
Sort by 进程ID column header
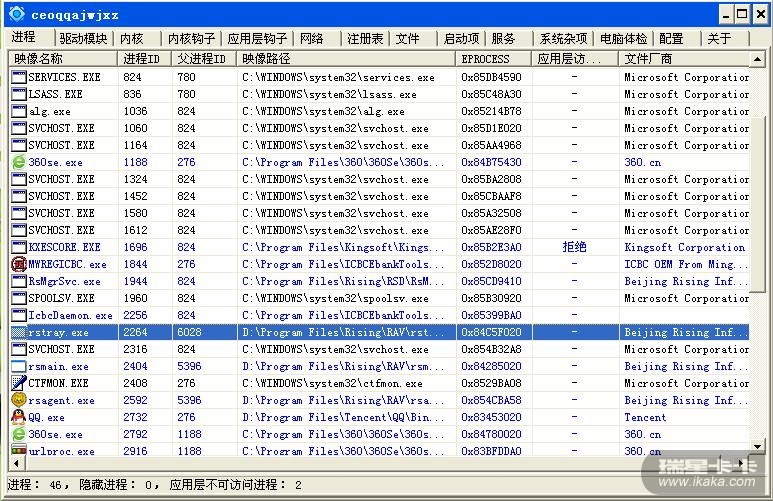pos(145,59)
